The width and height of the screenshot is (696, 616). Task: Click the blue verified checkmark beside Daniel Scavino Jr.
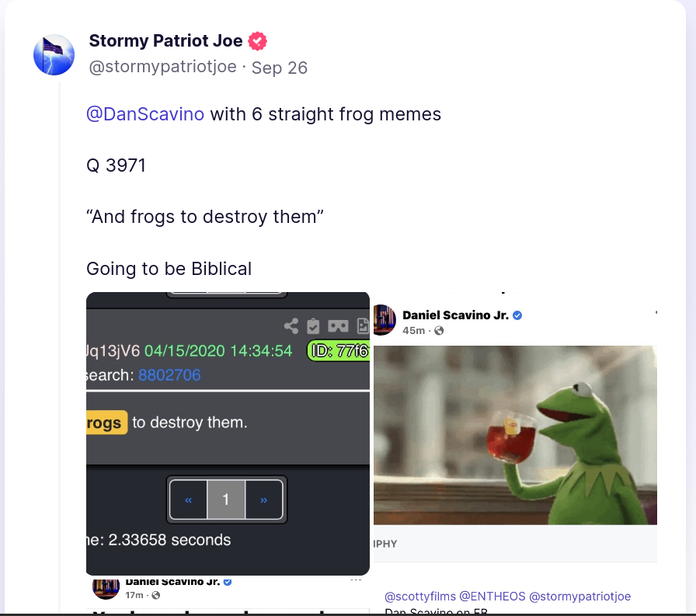click(x=517, y=315)
